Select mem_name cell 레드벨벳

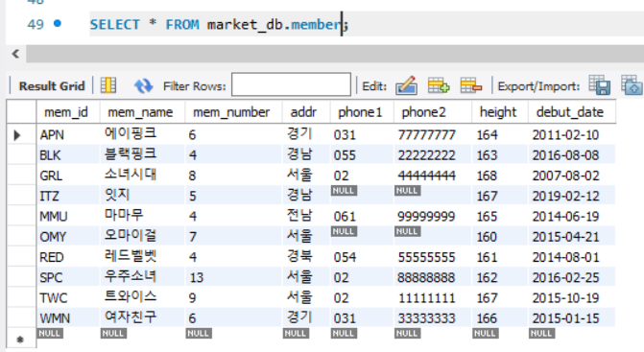[142, 257]
